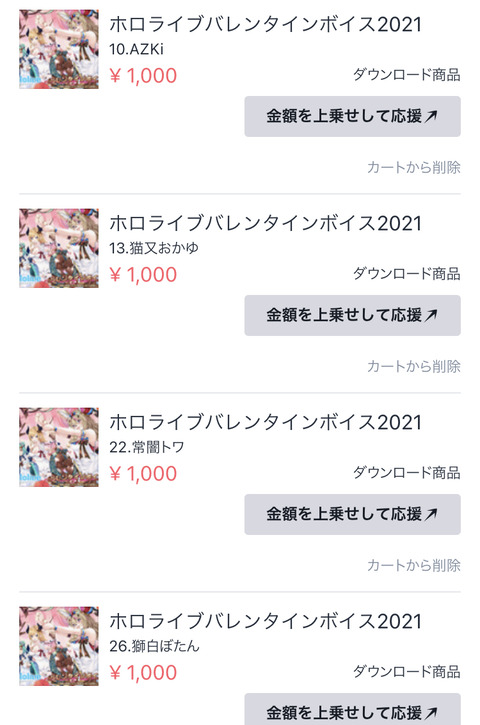Click arrow icon on 猫又おかゆ's support button
This screenshot has width=480, height=725.
pyautogui.click(x=431, y=315)
